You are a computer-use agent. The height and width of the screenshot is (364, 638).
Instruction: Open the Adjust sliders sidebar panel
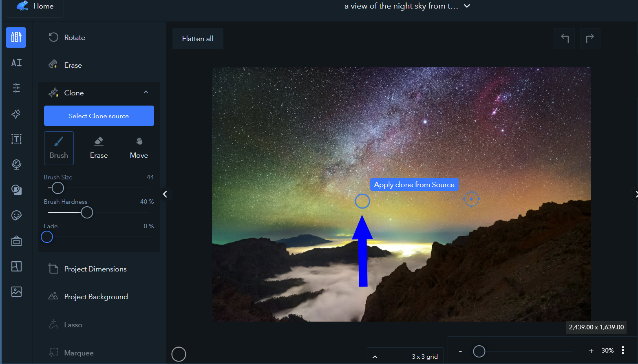[16, 88]
